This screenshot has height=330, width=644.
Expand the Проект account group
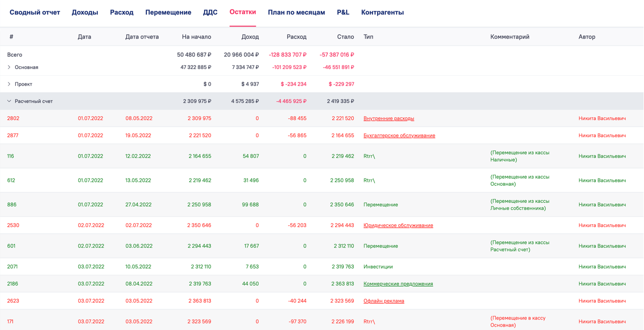(9, 84)
